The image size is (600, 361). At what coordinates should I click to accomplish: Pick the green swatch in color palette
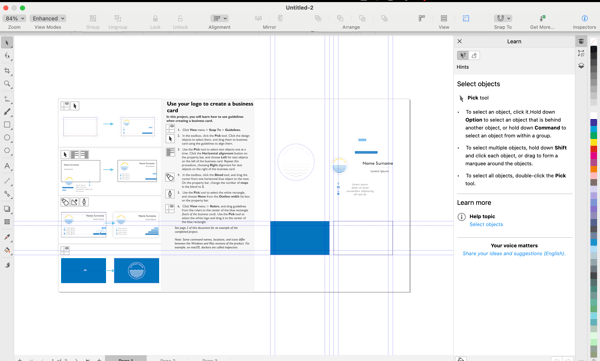pyautogui.click(x=593, y=136)
